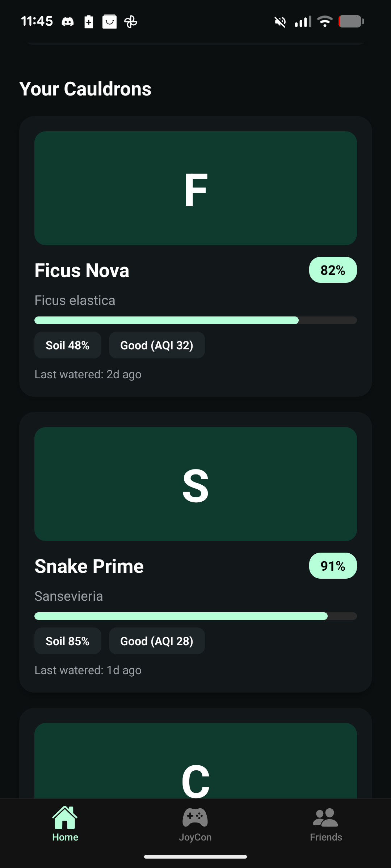Tap the Good (AQI 28) chip
This screenshot has width=391, height=868.
157,641
